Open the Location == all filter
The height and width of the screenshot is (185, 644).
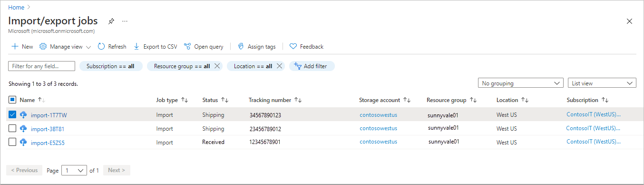(253, 66)
